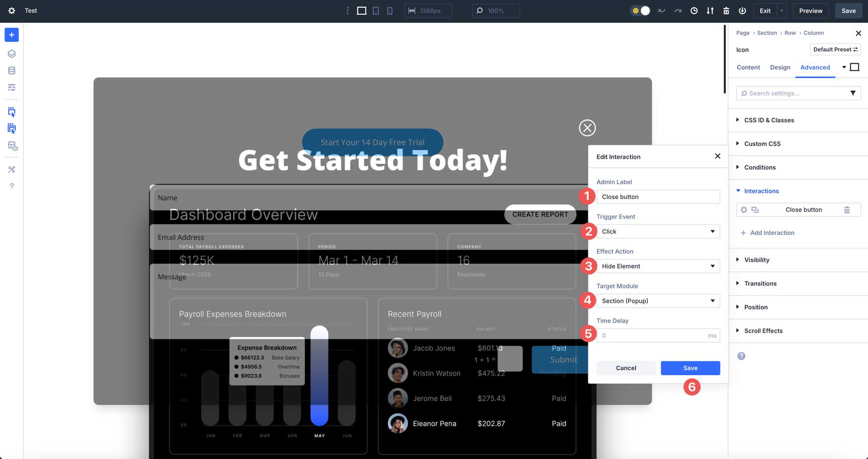Screen dimensions: 868x459
Task: Open the help panel
Action: [x=12, y=186]
